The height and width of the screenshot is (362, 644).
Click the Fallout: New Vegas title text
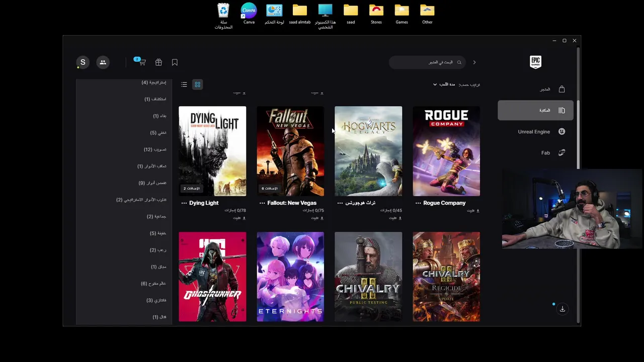tap(292, 203)
